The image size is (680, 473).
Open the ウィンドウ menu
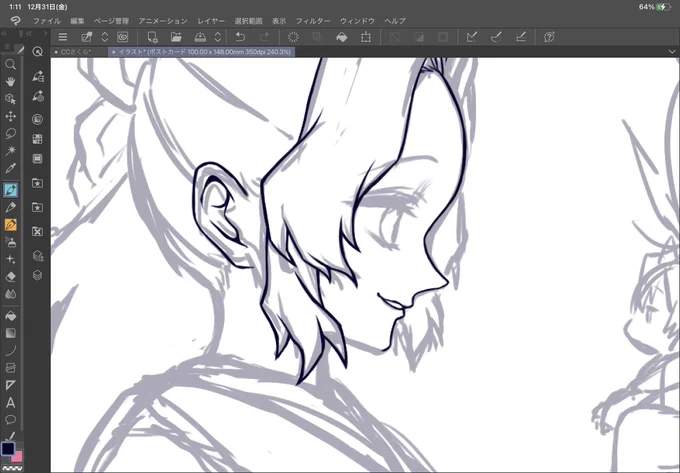pos(357,21)
